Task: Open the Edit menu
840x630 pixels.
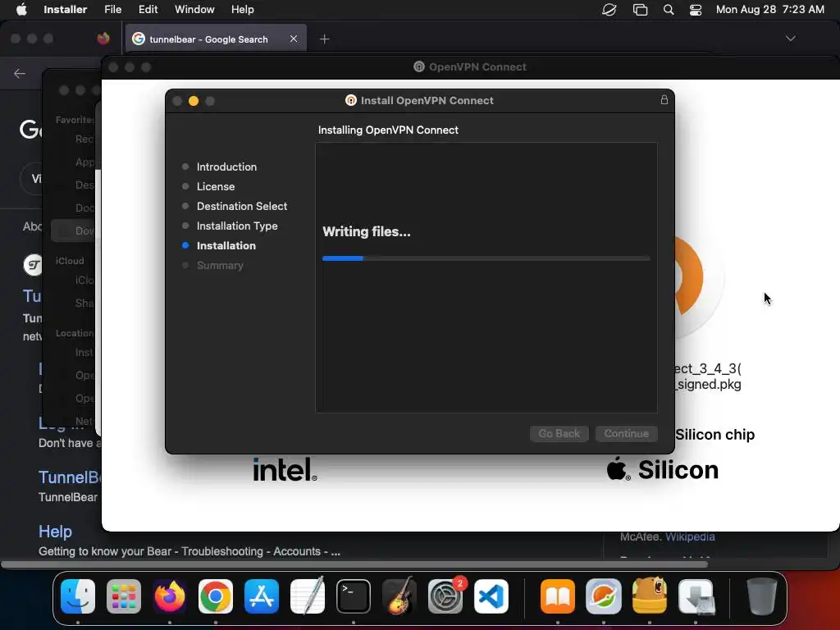Action: pyautogui.click(x=148, y=9)
